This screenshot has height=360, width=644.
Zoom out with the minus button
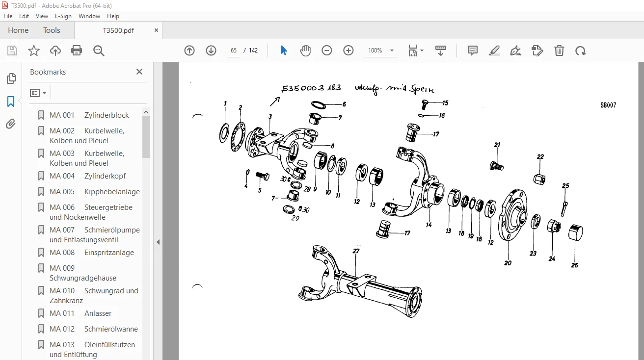pyautogui.click(x=327, y=51)
